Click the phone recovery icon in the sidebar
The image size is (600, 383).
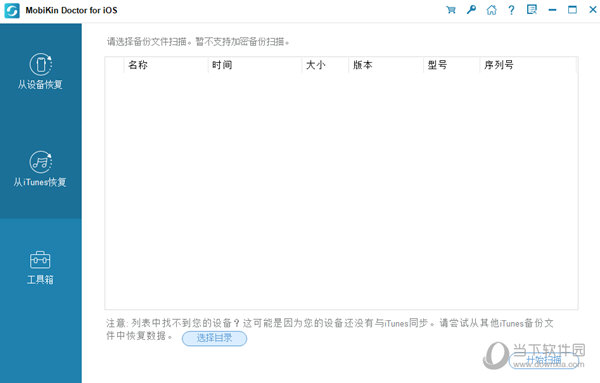pos(41,64)
